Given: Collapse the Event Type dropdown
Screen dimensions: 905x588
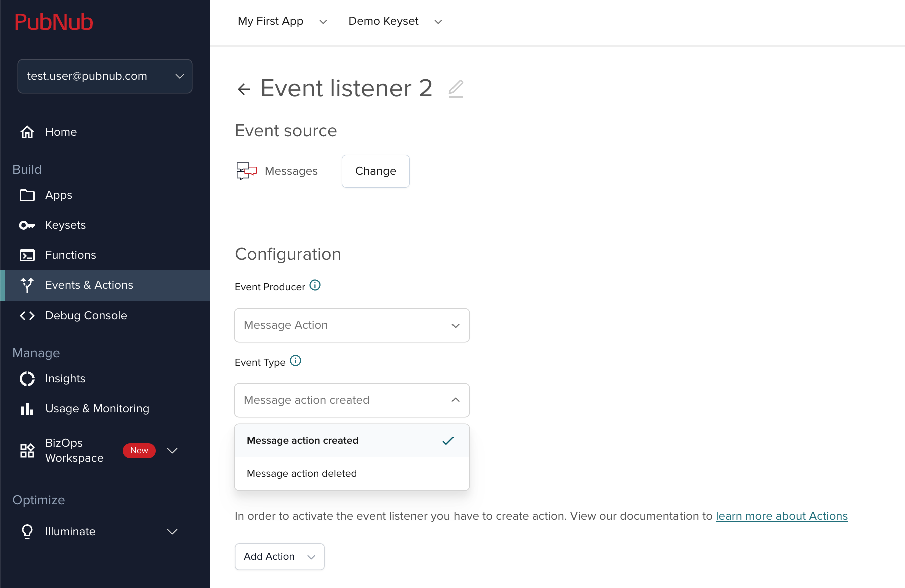Looking at the screenshot, I should 455,400.
